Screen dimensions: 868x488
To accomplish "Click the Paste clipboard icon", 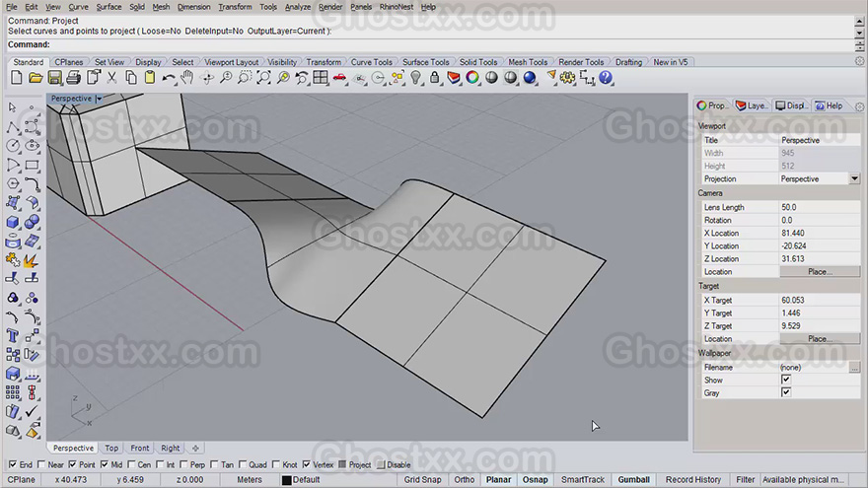I will click(150, 78).
